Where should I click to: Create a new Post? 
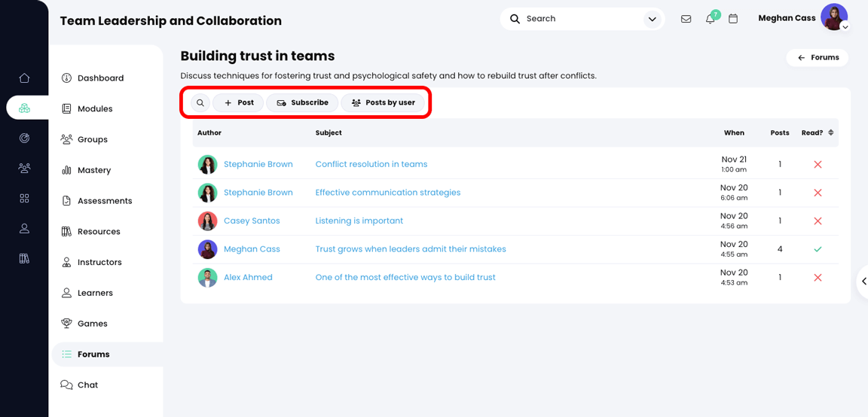coord(238,103)
